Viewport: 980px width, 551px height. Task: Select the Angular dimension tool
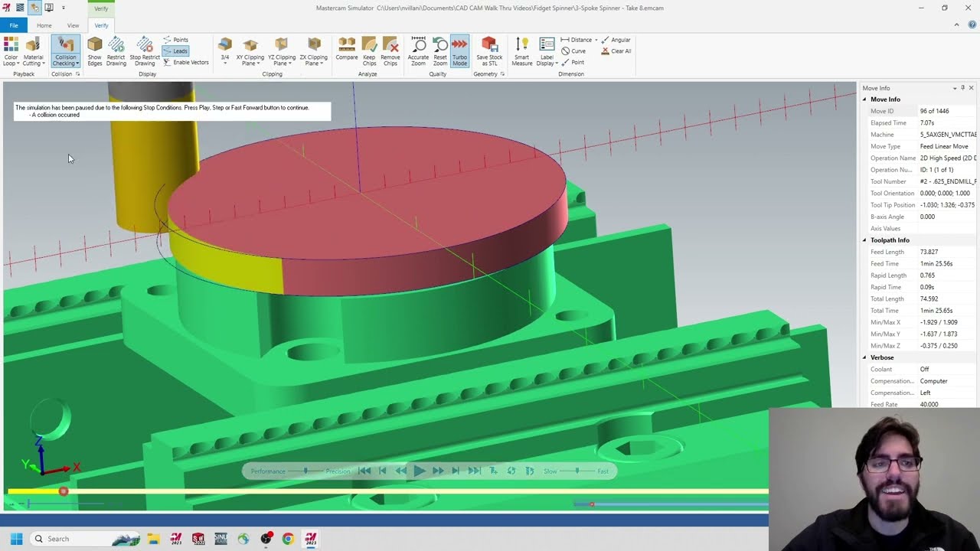[x=616, y=40]
